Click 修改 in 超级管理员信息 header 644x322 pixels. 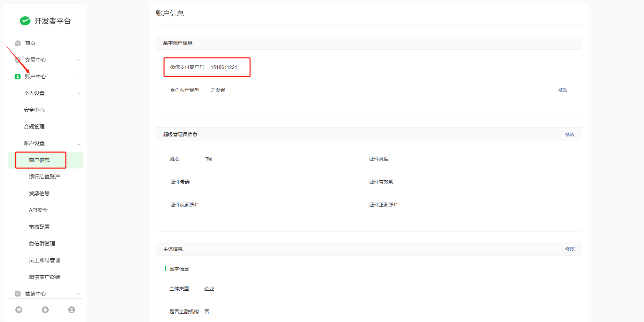(x=570, y=134)
